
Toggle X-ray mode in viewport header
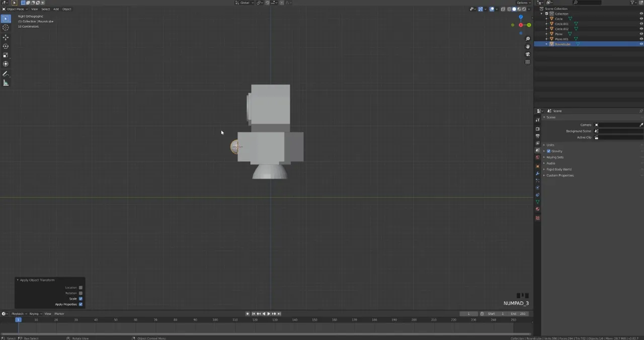coord(503,9)
